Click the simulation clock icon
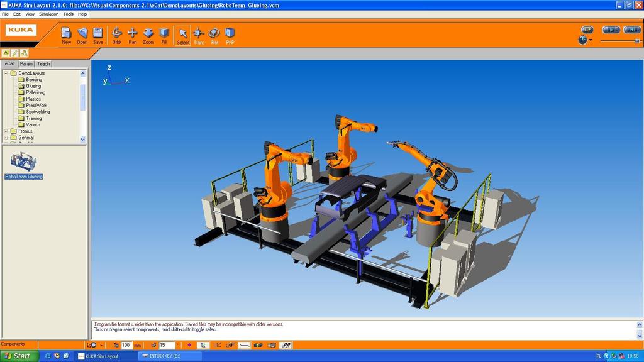The image size is (644, 362). pos(582,40)
